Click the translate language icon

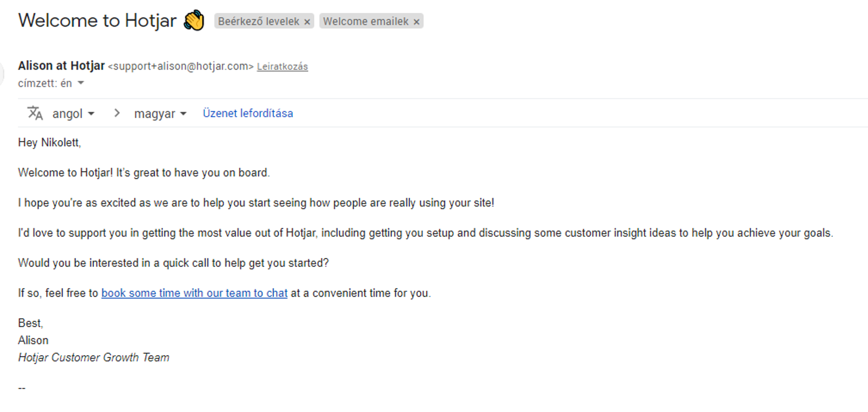tap(35, 113)
